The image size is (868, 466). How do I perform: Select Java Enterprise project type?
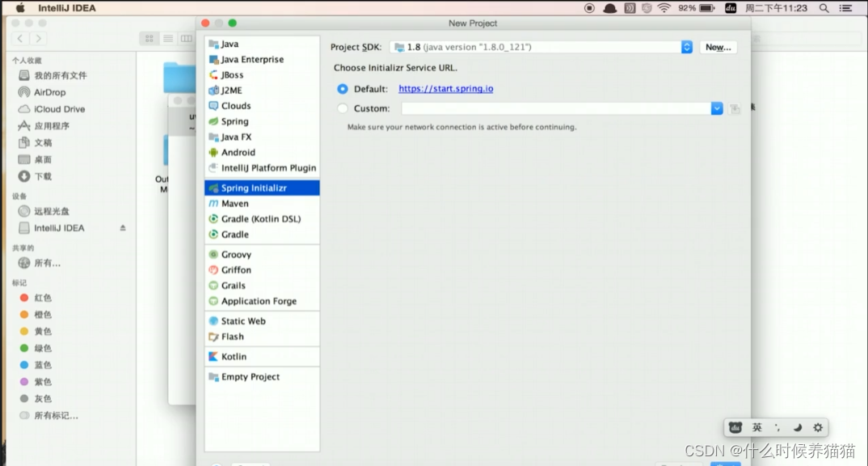262,59
